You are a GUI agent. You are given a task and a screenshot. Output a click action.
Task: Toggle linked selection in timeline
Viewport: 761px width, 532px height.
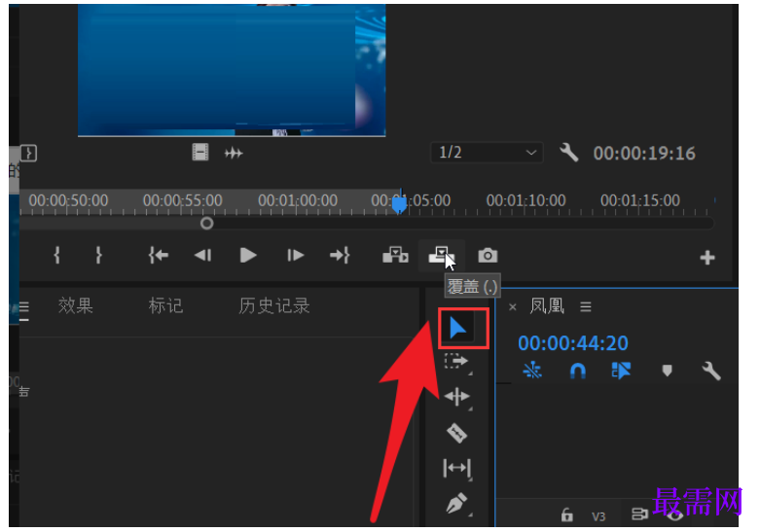point(621,371)
